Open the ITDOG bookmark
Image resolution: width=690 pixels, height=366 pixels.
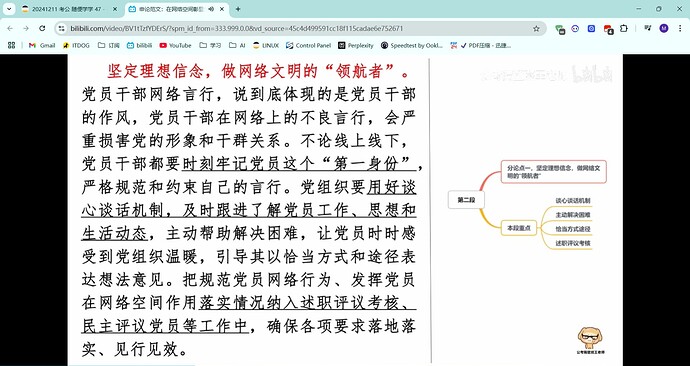pos(76,45)
